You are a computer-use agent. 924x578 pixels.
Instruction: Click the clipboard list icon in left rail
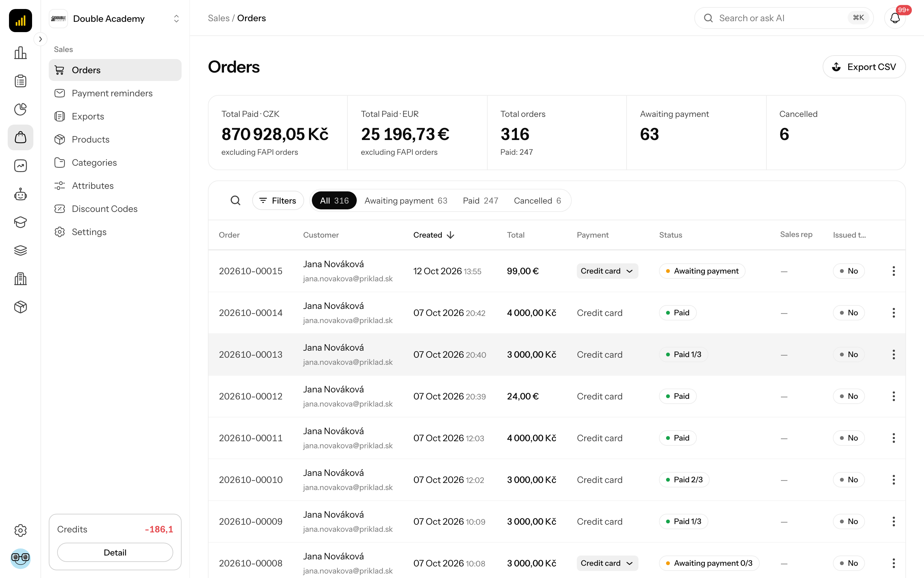[x=20, y=81]
